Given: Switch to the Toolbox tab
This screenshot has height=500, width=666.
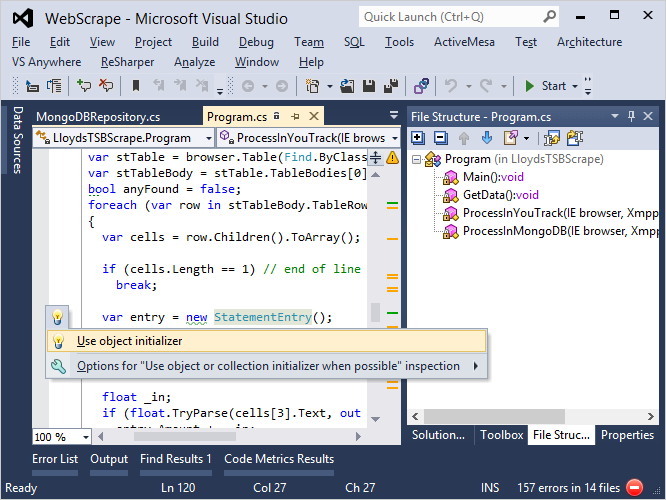Looking at the screenshot, I should click(502, 435).
